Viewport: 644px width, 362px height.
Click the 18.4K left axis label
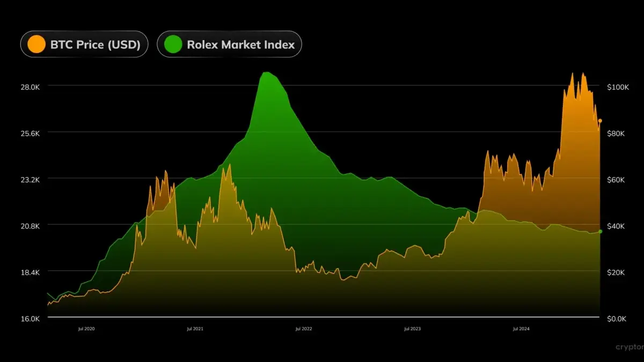(30, 272)
